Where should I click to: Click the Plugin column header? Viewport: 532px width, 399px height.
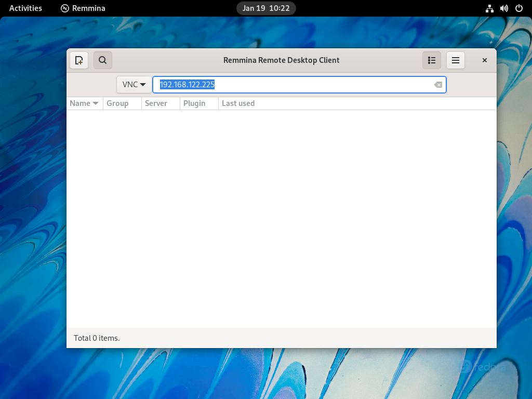pos(199,103)
